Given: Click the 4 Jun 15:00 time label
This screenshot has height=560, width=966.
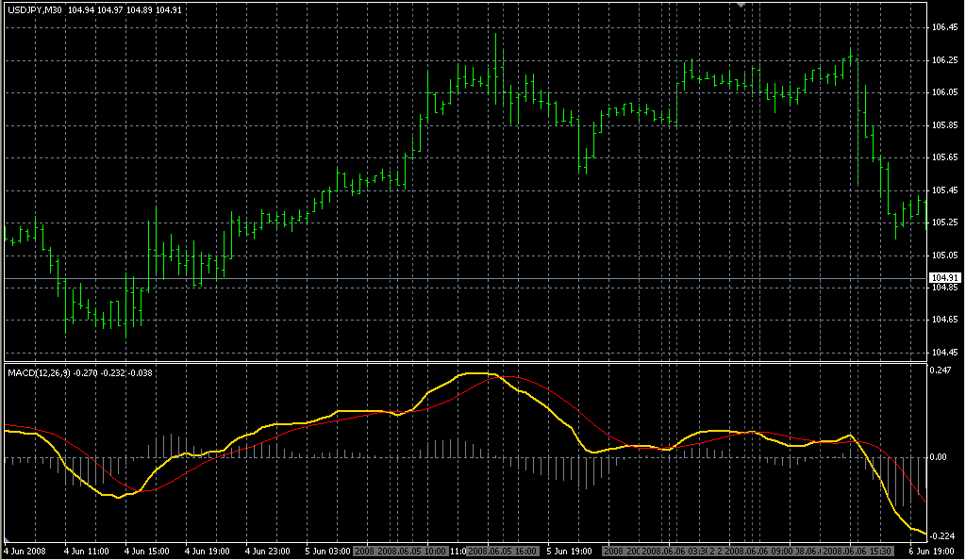Looking at the screenshot, I should tap(148, 551).
